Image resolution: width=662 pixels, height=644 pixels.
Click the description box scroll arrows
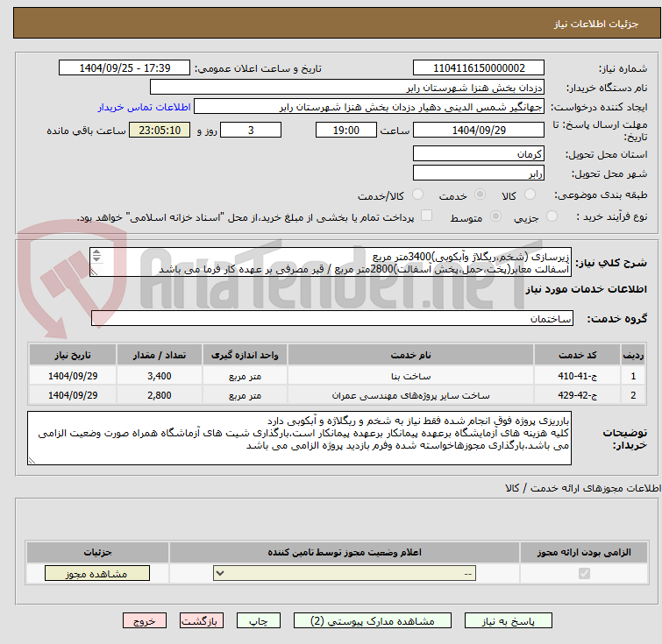pos(96,255)
